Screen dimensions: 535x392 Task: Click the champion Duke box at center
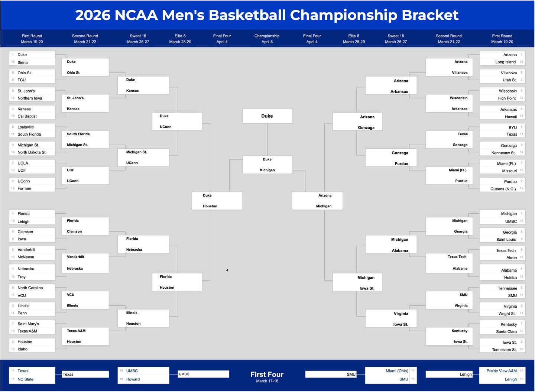point(267,116)
